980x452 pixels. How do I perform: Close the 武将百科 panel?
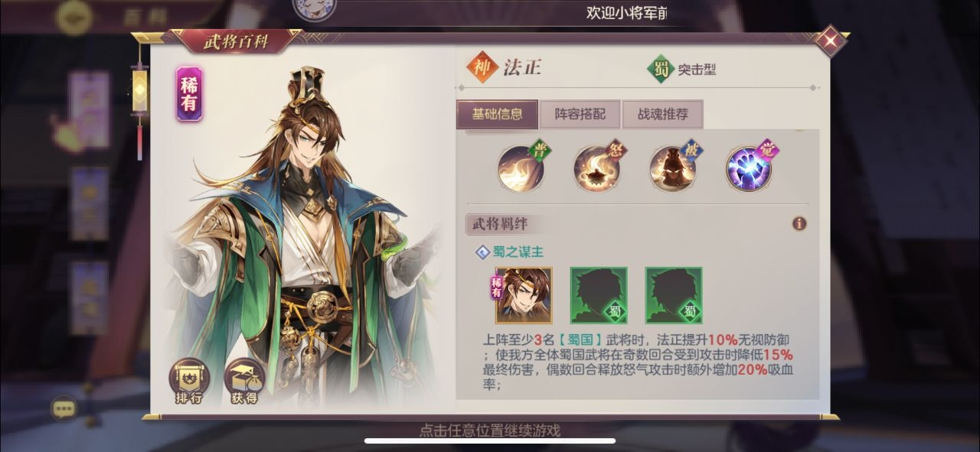point(829,41)
